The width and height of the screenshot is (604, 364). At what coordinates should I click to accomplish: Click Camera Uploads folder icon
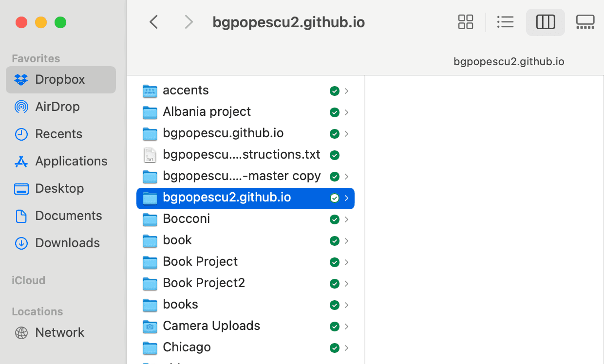click(150, 326)
